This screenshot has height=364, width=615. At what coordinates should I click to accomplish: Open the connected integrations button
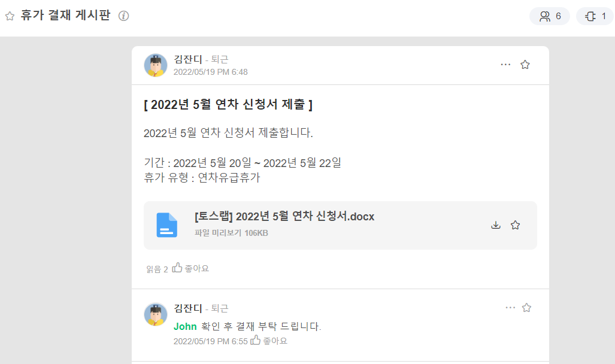click(x=595, y=16)
